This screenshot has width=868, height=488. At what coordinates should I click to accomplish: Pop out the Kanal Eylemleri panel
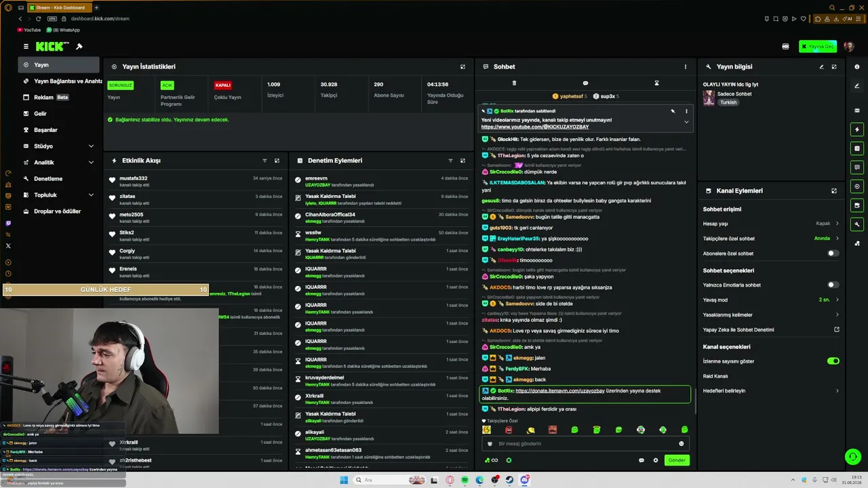click(x=834, y=191)
